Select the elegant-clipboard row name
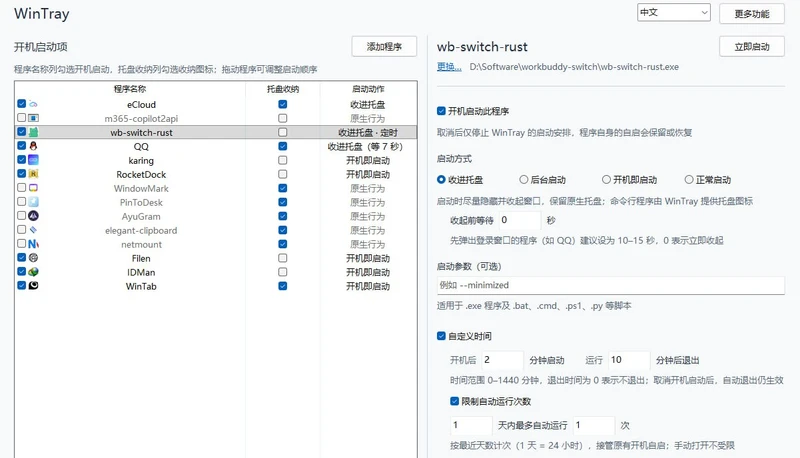The width and height of the screenshot is (800, 458). pyautogui.click(x=141, y=230)
